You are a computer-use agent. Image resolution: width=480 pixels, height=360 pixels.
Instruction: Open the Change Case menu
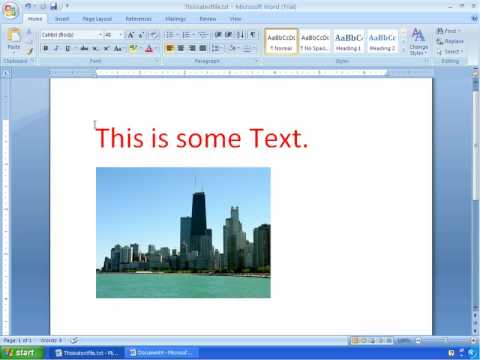pos(118,49)
